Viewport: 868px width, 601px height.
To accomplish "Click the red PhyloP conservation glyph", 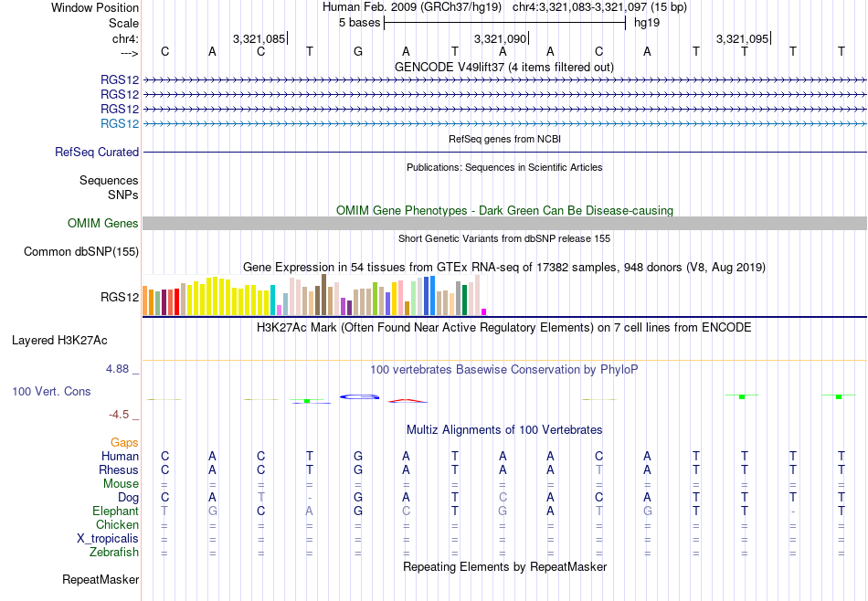I will [408, 401].
